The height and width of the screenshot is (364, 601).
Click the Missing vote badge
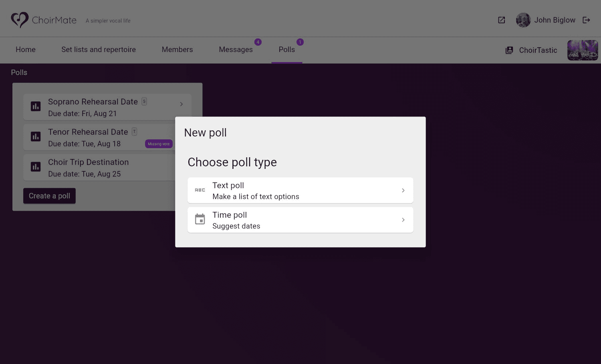click(159, 144)
